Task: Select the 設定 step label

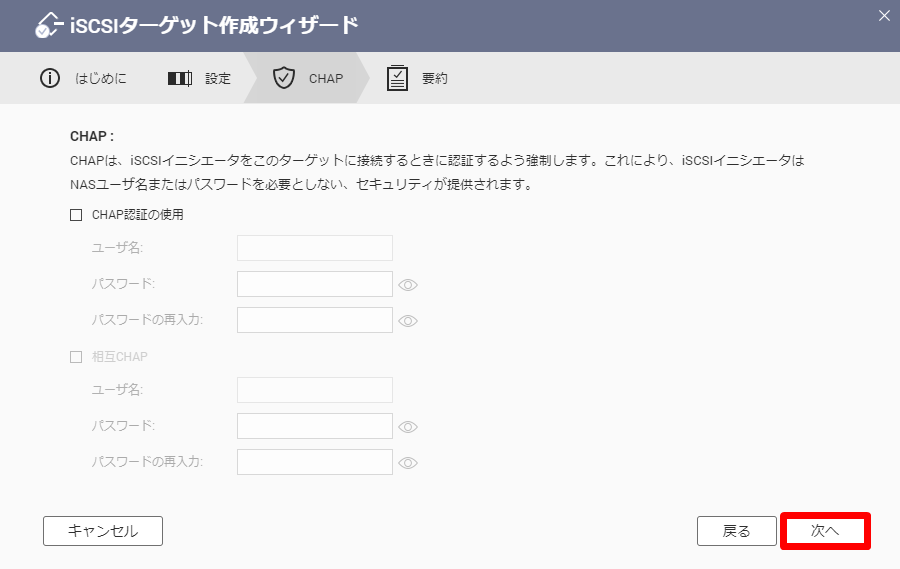Action: coord(218,79)
